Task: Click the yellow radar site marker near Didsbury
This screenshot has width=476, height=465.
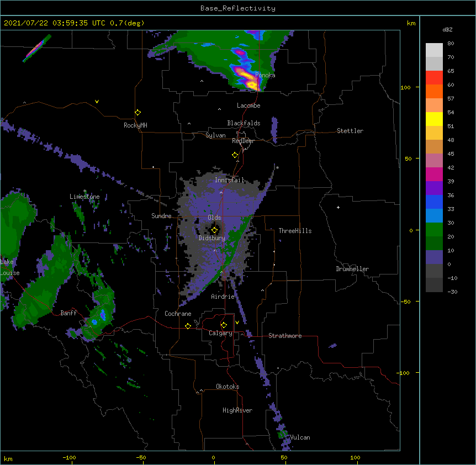Action: click(214, 230)
